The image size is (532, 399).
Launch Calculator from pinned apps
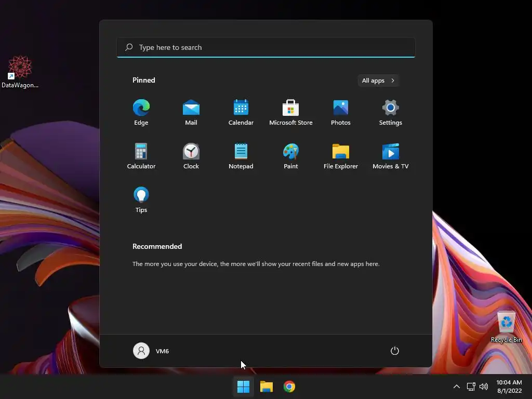click(141, 156)
